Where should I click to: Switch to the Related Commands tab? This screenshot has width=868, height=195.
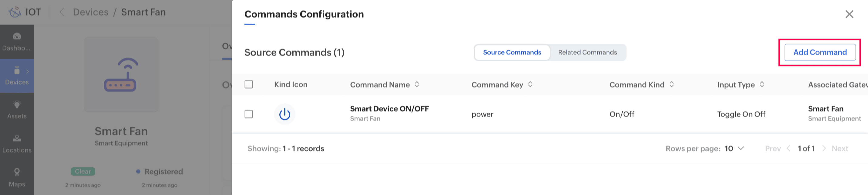point(587,52)
